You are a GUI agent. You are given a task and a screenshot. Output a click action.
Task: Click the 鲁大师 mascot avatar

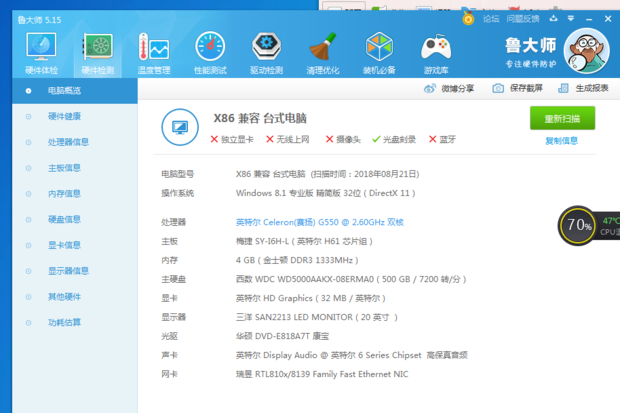coord(586,51)
